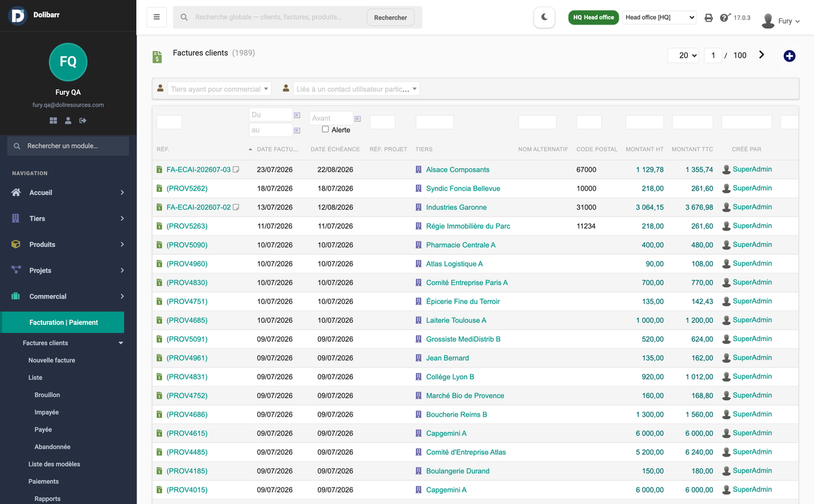Viewport: 814px width, 504px height.
Task: Click the page number field showing 1
Action: tap(713, 56)
